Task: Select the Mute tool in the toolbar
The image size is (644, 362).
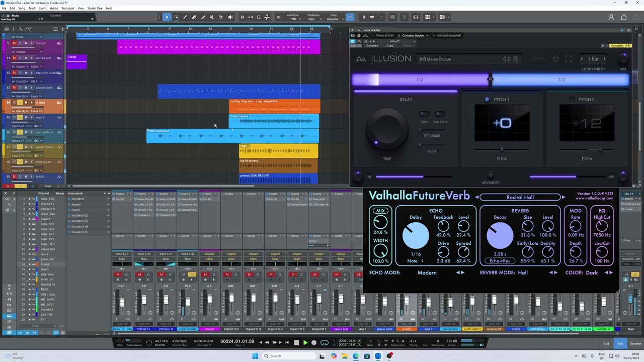Action: tap(212, 17)
